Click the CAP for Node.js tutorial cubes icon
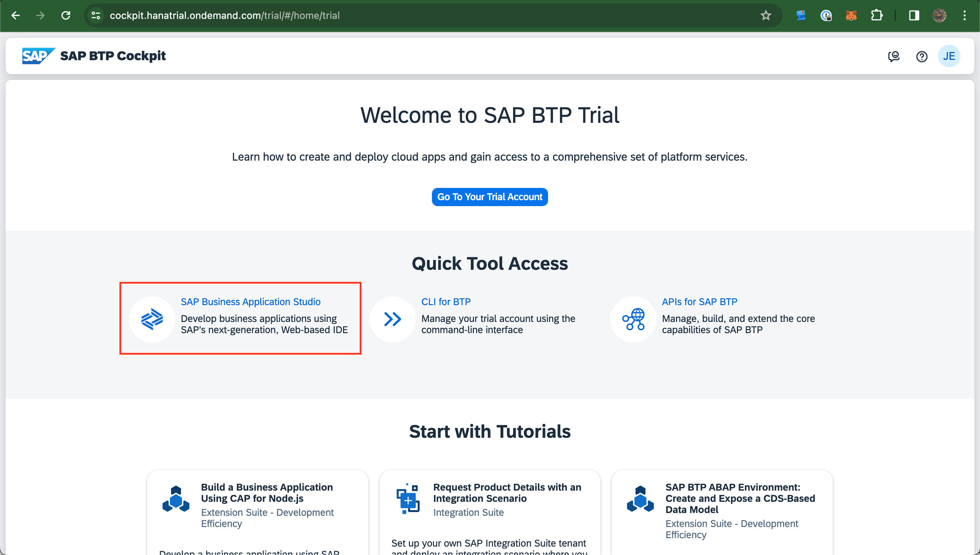 point(176,498)
